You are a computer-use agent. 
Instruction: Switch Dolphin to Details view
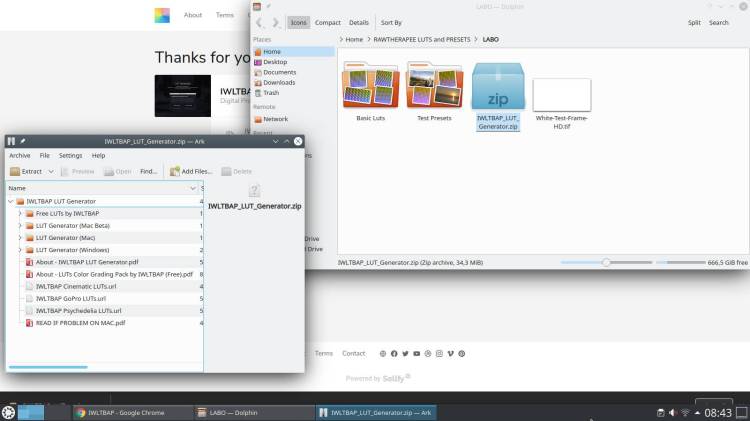(359, 22)
